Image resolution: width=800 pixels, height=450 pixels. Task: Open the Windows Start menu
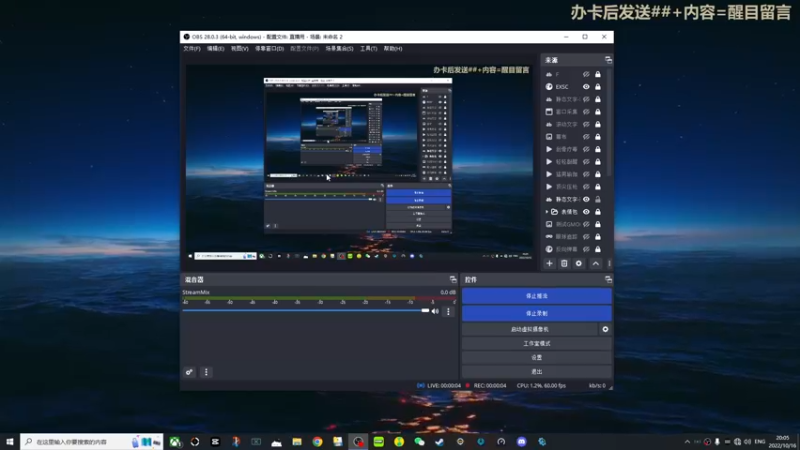[10, 441]
